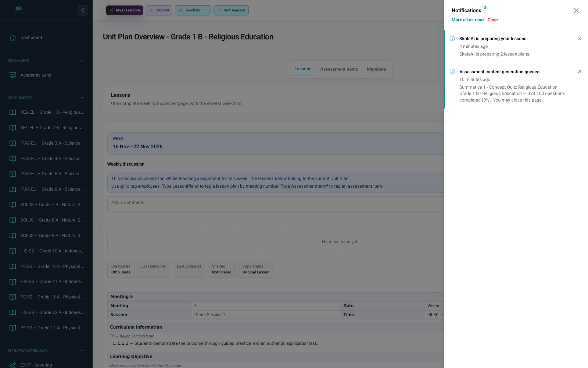Screen dimensions: 588x368
Task: Open PE-SS Grade 11 A Physical book icon
Action: pyautogui.click(x=12, y=297)
